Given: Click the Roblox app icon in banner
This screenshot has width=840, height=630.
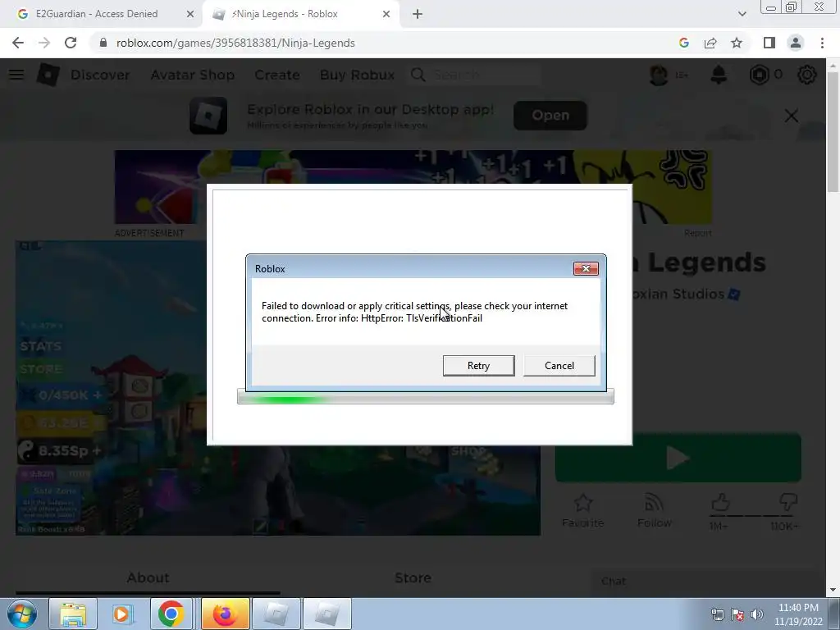Looking at the screenshot, I should click(x=208, y=115).
